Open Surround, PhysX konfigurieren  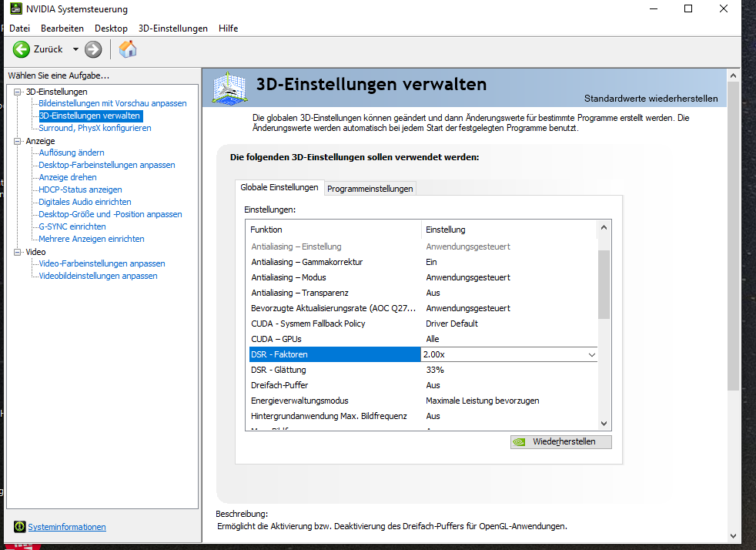coord(95,128)
